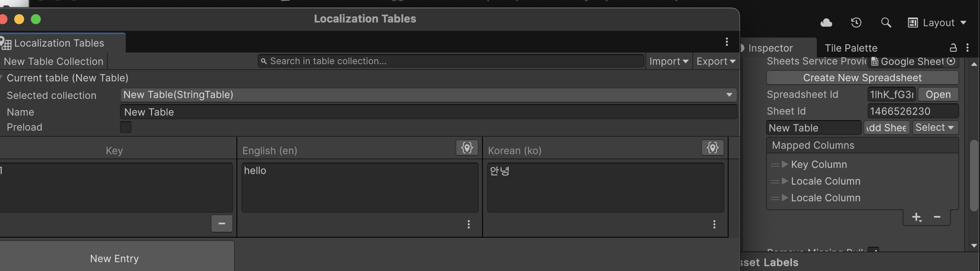Toggle the Preload checkbox
This screenshot has width=980, height=271.
pos(126,127)
